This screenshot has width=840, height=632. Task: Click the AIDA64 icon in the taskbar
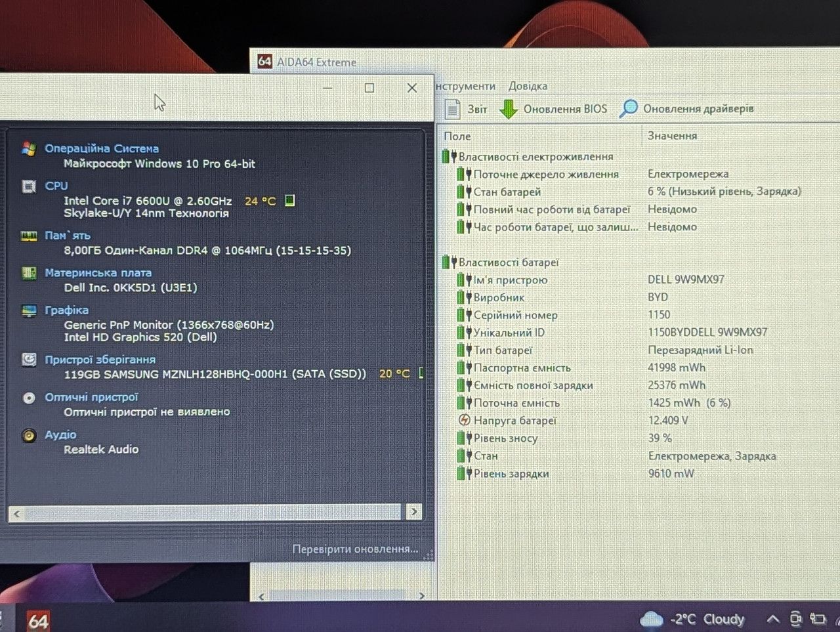(x=38, y=620)
